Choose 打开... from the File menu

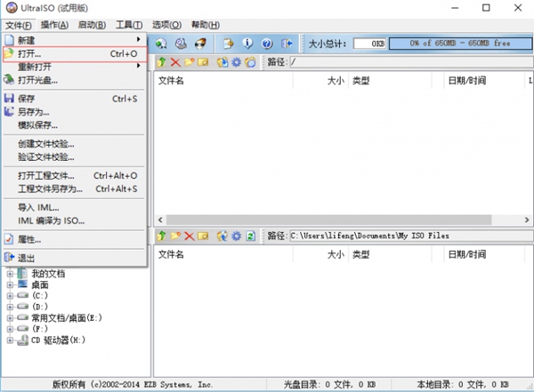pos(75,53)
